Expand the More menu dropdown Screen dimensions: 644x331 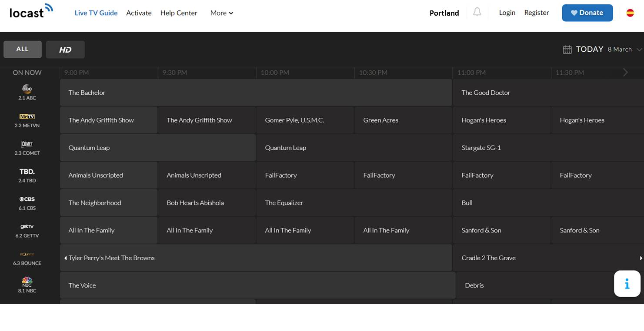coord(221,13)
